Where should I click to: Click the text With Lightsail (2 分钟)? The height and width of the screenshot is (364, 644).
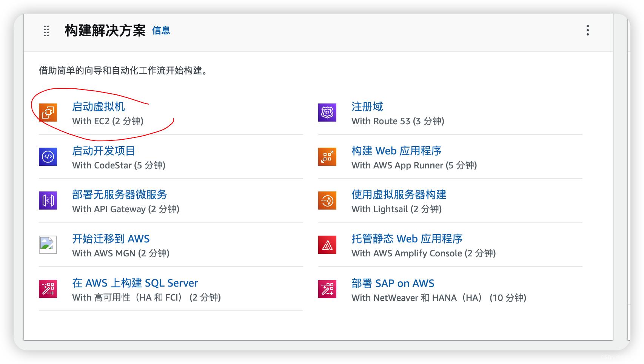[x=397, y=209]
